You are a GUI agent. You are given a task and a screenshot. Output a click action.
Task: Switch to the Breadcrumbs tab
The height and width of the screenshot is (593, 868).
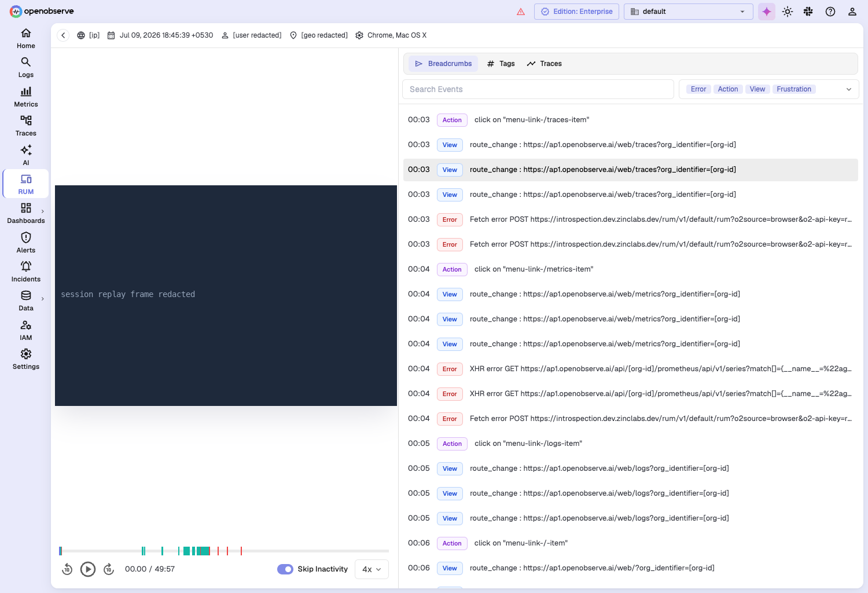point(443,64)
